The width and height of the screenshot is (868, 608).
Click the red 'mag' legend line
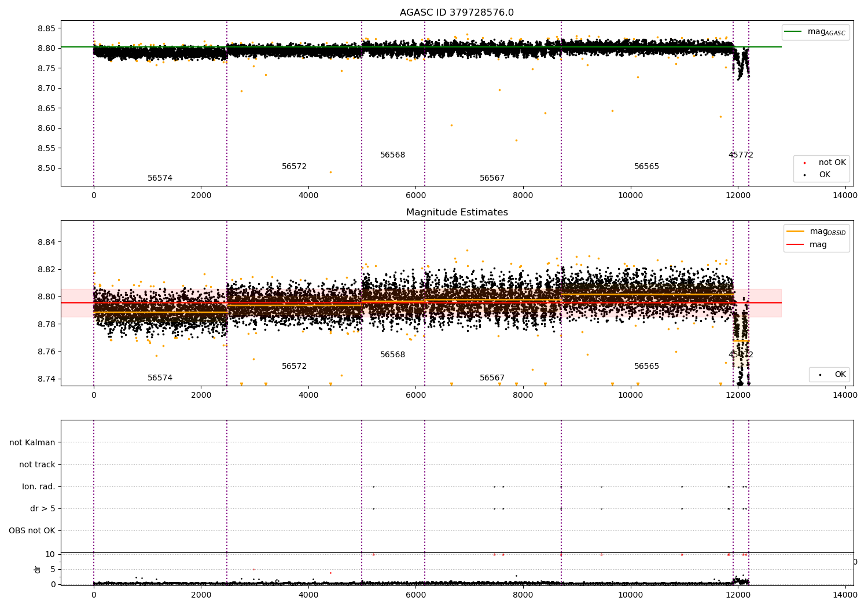[x=795, y=245]
